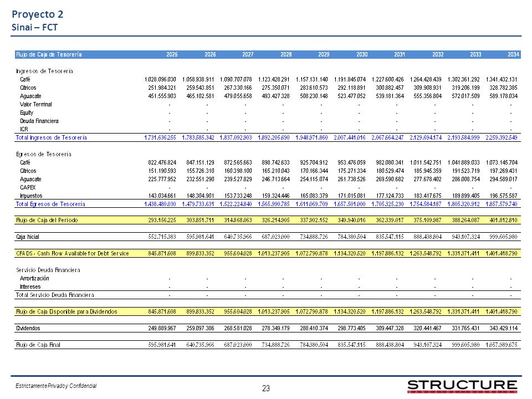Image resolution: width=532 pixels, height=399 pixels.
Task: Click the 'Total Servicio Deuda Financiera' label
Action: pyautogui.click(x=55, y=295)
